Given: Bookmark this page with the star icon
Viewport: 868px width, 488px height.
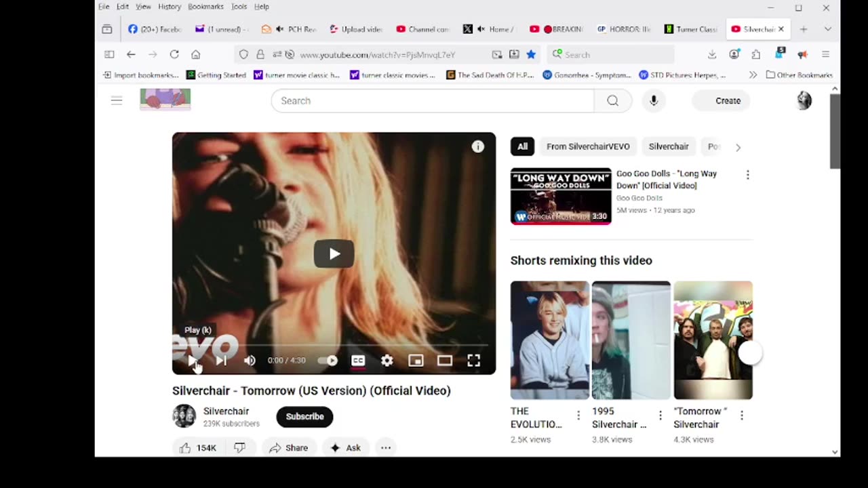Looking at the screenshot, I should click(531, 54).
